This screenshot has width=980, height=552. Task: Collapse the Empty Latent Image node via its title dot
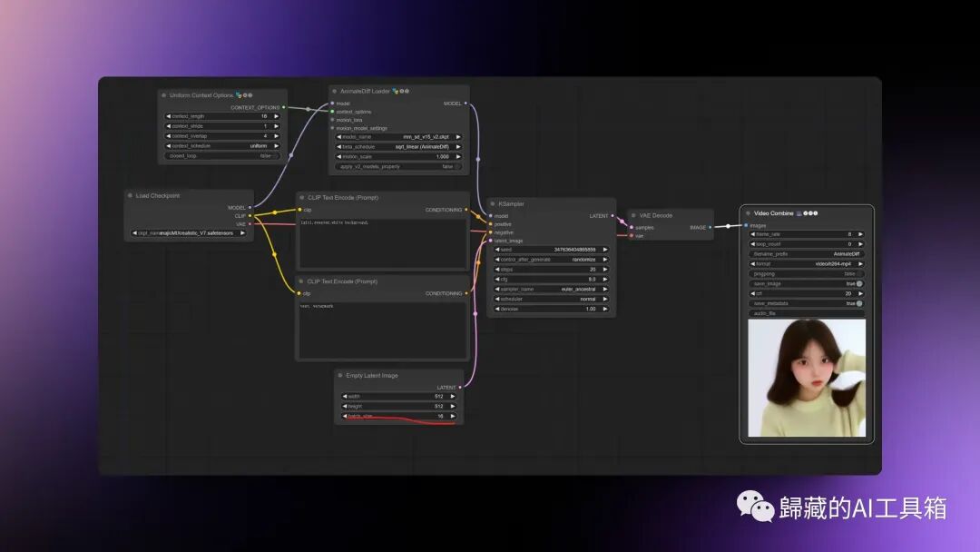click(x=340, y=376)
